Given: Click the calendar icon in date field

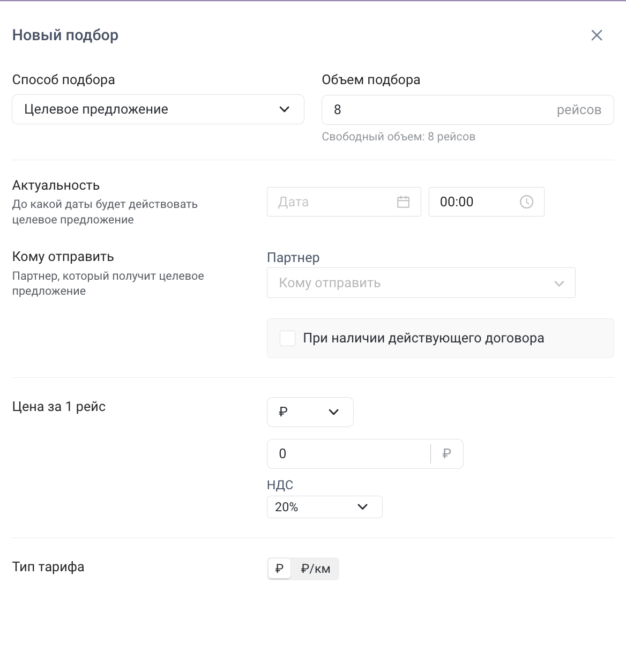Looking at the screenshot, I should point(403,202).
